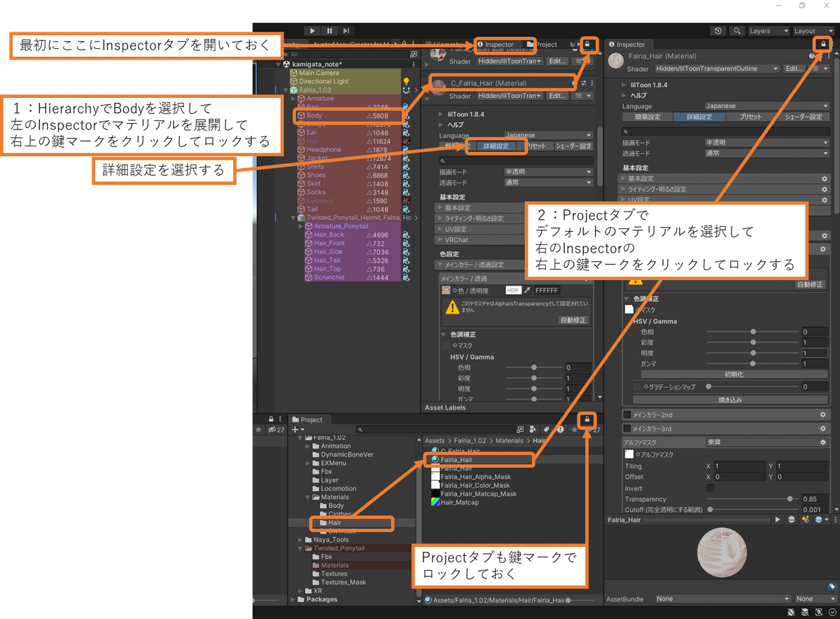Click the 自動修正 button in right Inspector
840x619 pixels.
(x=810, y=284)
